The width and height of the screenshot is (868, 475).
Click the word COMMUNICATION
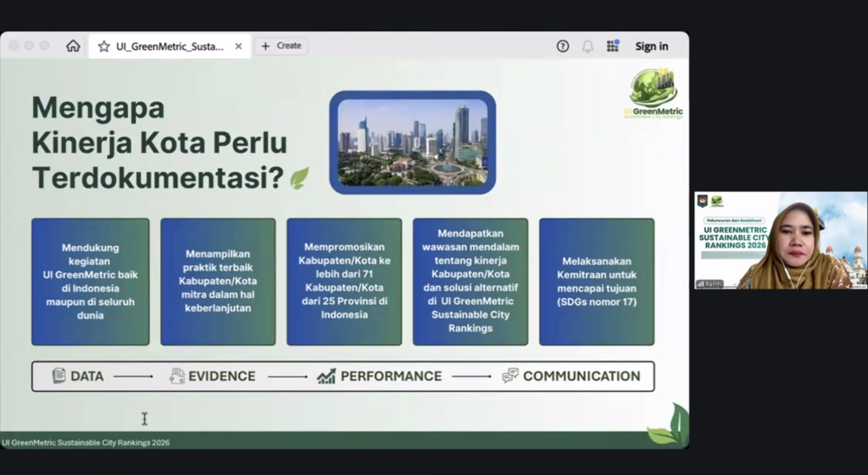581,377
